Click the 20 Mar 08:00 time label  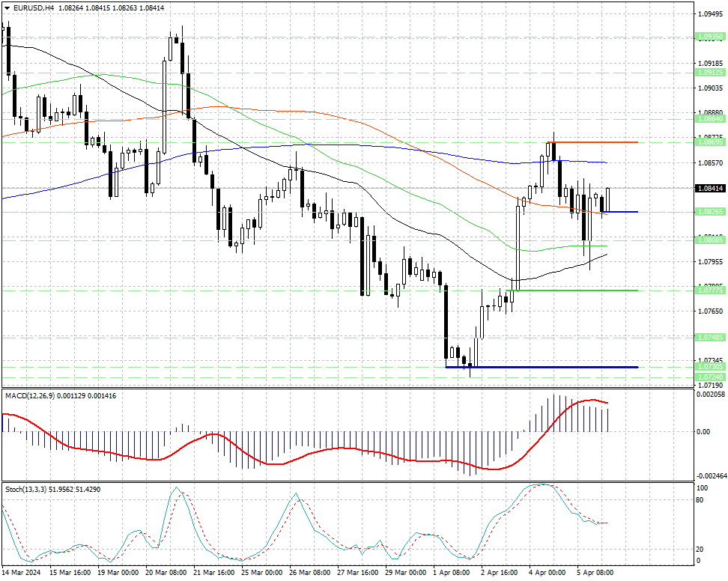166,573
